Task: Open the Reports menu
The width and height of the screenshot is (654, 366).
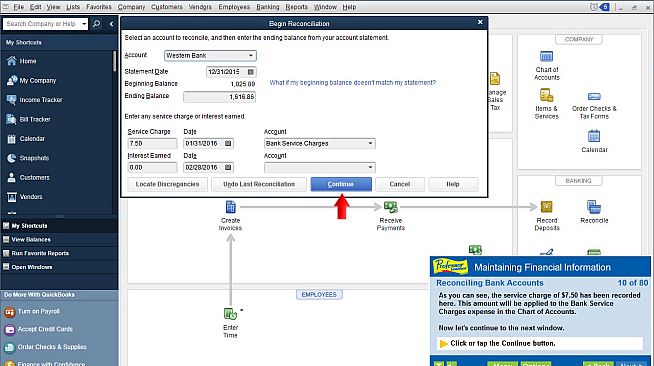Action: click(x=297, y=7)
